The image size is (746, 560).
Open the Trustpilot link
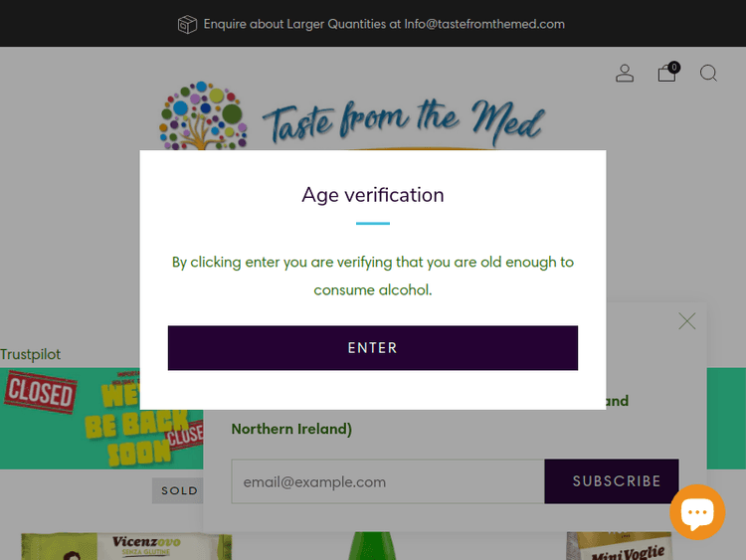coord(31,354)
